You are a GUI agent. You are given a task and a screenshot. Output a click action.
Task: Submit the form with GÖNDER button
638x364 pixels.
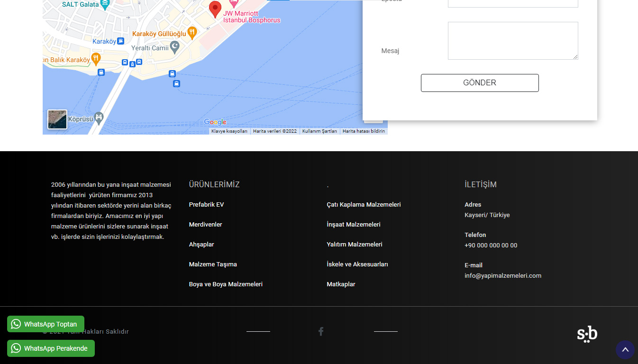click(x=480, y=83)
